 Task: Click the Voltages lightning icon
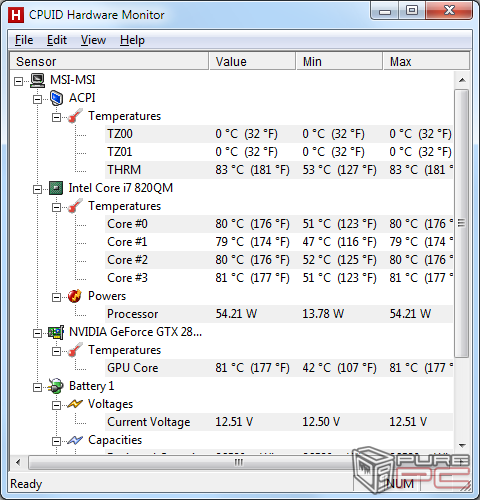click(75, 404)
